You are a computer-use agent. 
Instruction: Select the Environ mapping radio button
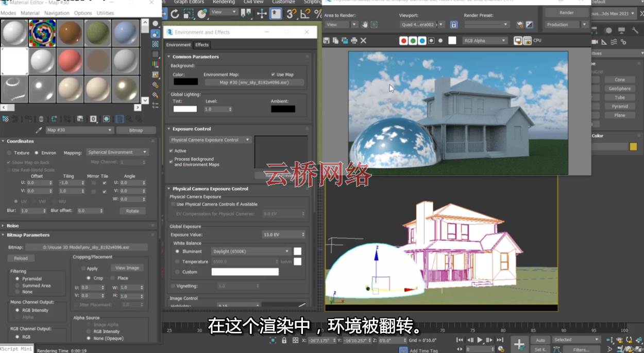37,153
